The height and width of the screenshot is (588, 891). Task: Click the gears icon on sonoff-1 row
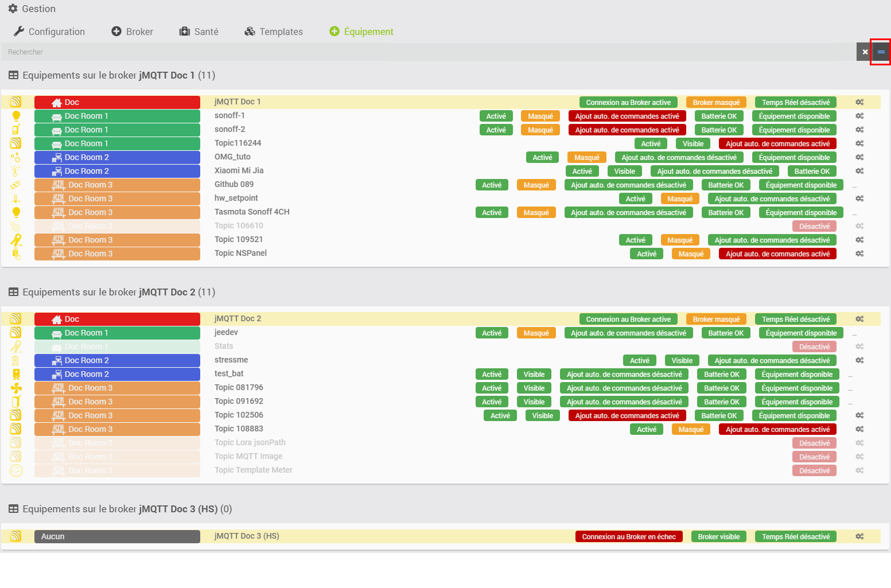tap(859, 116)
